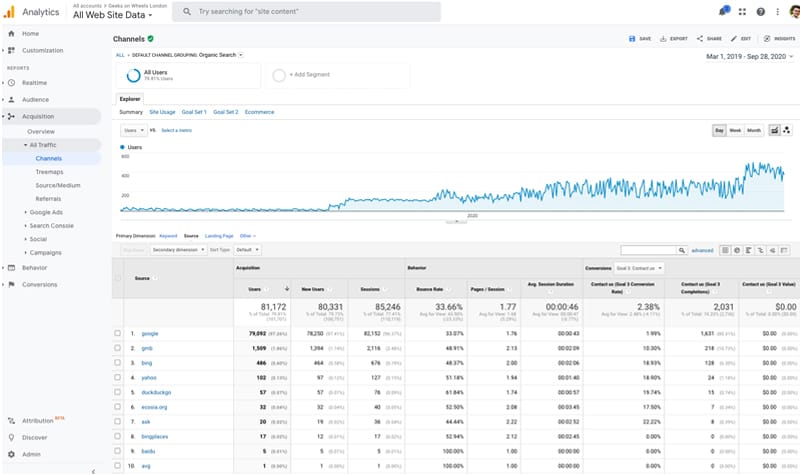This screenshot has height=474, width=800.
Task: Open the Google apps grid icon
Action: [x=742, y=12]
